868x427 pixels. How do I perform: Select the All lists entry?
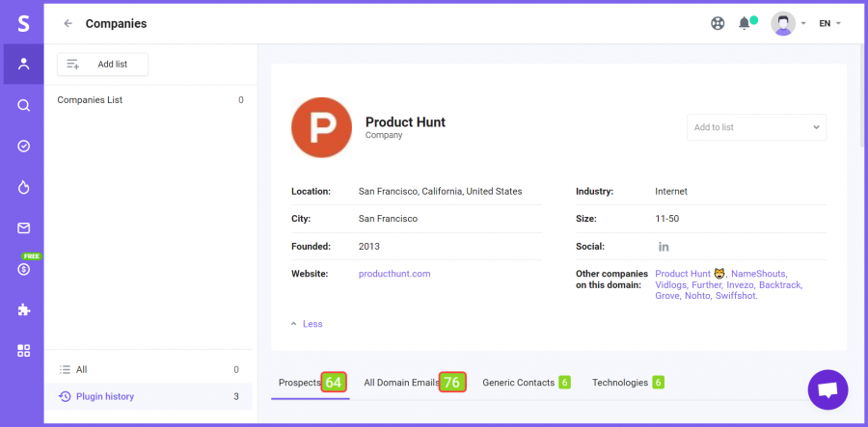pyautogui.click(x=149, y=369)
